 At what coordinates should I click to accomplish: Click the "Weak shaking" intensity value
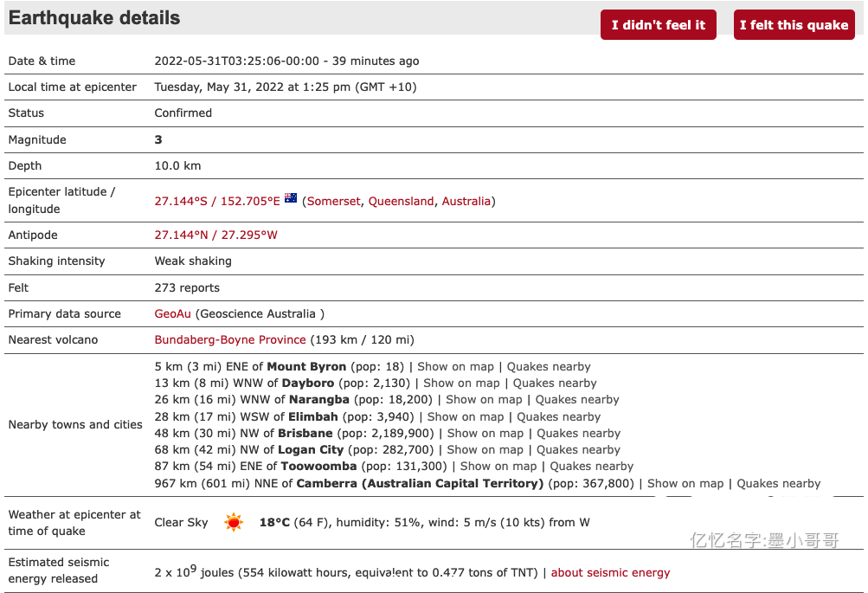coord(193,261)
